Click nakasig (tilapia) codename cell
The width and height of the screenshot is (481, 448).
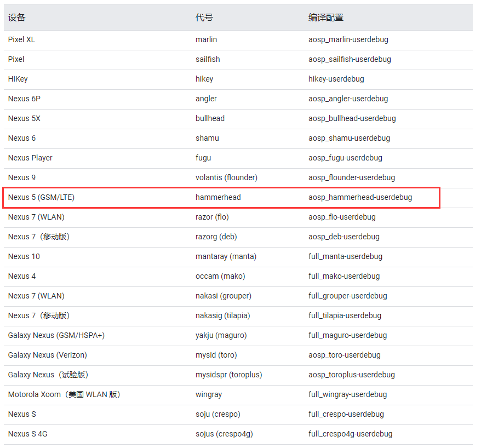223,315
